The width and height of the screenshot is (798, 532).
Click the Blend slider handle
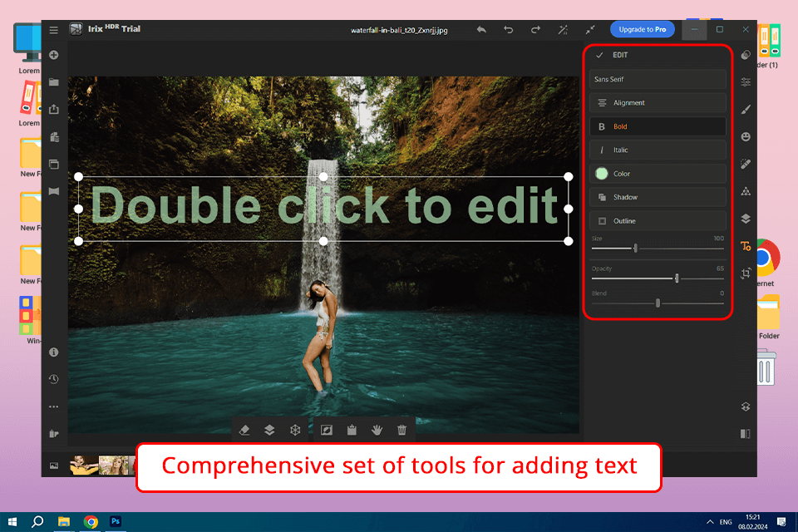click(658, 303)
